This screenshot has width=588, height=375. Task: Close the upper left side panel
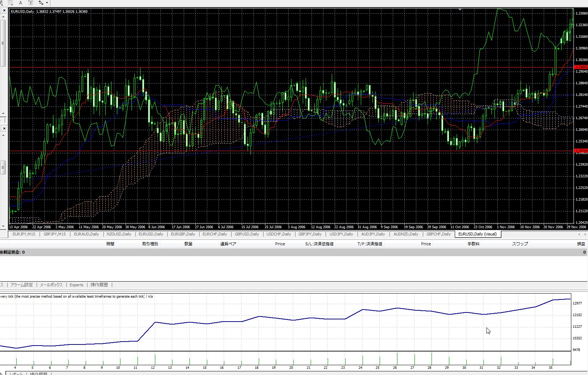(4, 11)
